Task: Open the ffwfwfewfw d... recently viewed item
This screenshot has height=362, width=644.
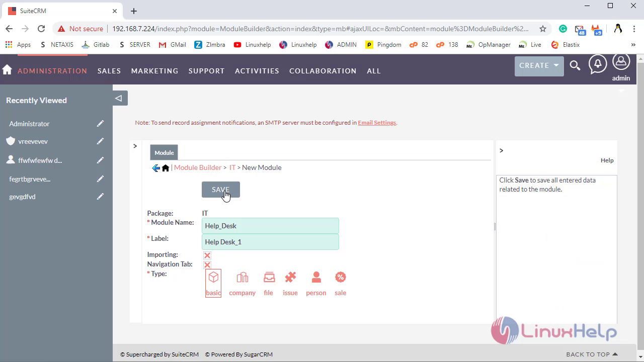Action: (x=40, y=160)
